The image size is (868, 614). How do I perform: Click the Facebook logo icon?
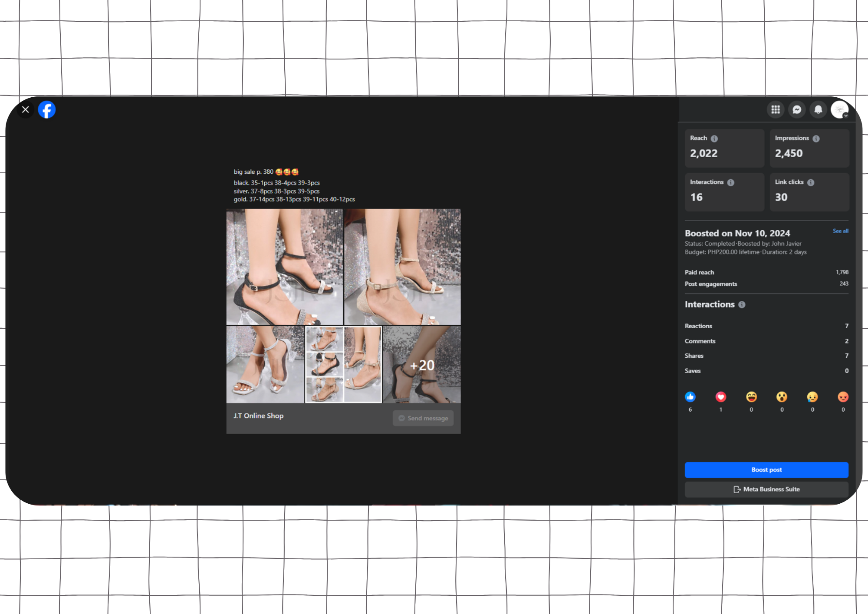(x=47, y=109)
